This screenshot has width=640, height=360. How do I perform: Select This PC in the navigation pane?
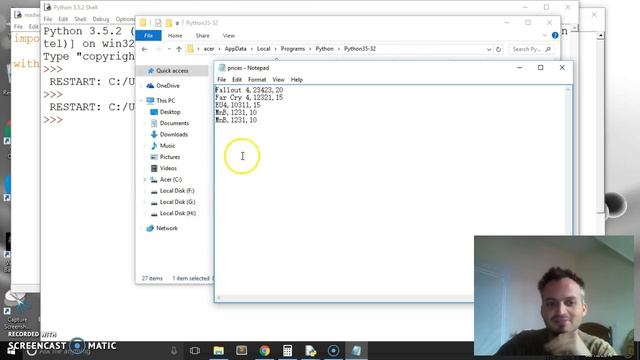(x=166, y=100)
